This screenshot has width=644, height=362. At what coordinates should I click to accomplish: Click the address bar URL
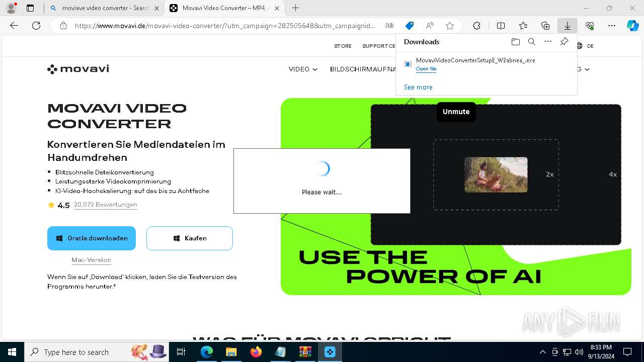225,26
